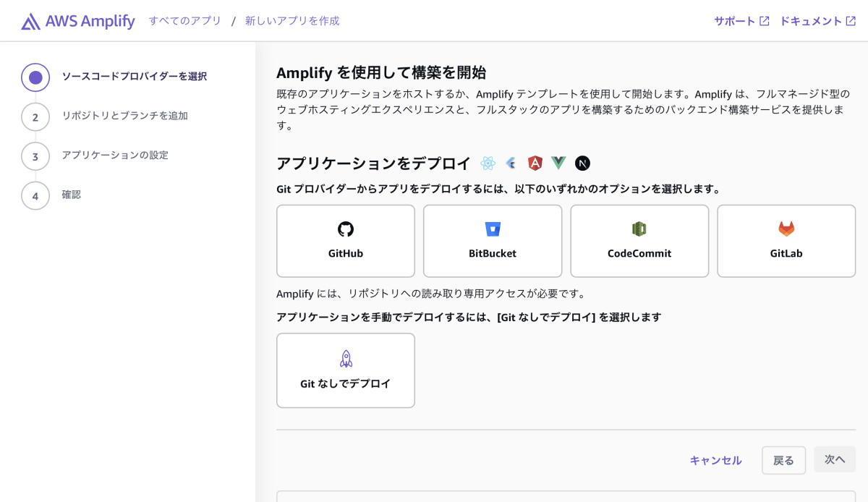
Task: Select the Angular icon
Action: coord(535,163)
